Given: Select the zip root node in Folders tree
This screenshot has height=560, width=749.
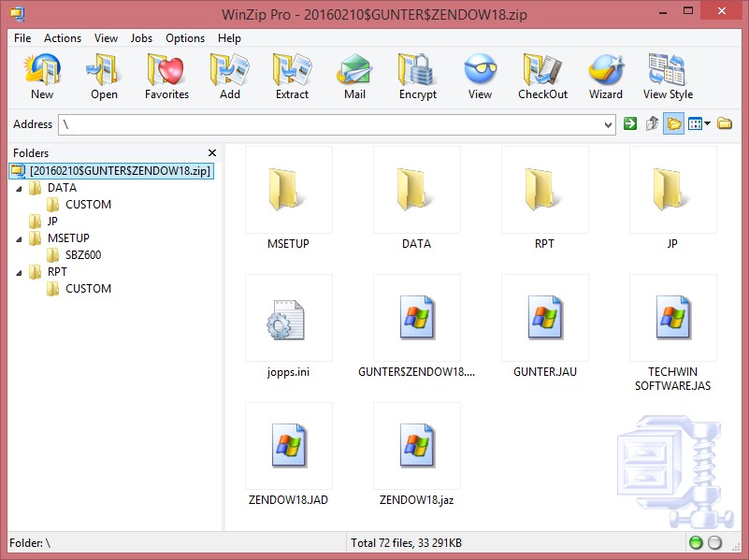Looking at the screenshot, I should pyautogui.click(x=111, y=170).
